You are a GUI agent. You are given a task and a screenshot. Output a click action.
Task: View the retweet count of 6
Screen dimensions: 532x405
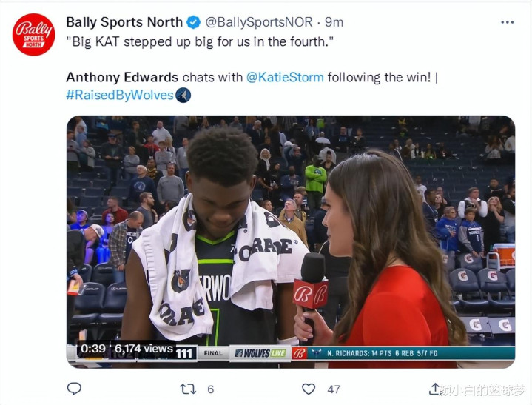pyautogui.click(x=210, y=389)
